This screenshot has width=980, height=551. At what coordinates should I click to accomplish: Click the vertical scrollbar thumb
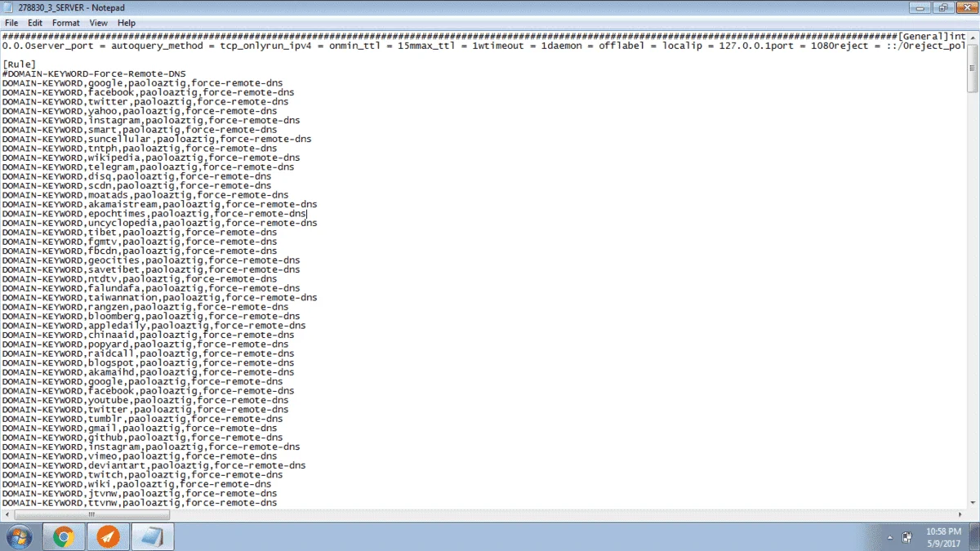[x=973, y=68]
